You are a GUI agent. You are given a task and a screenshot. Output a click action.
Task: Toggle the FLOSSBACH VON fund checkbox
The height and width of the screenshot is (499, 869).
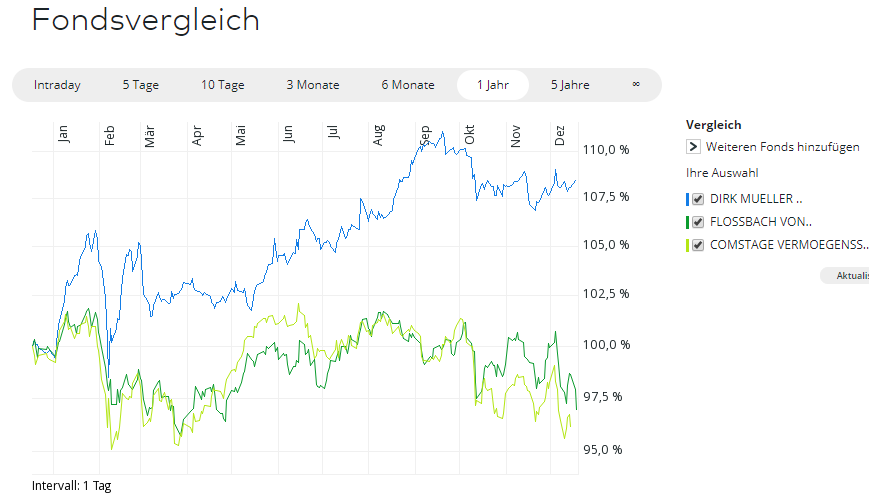[699, 222]
